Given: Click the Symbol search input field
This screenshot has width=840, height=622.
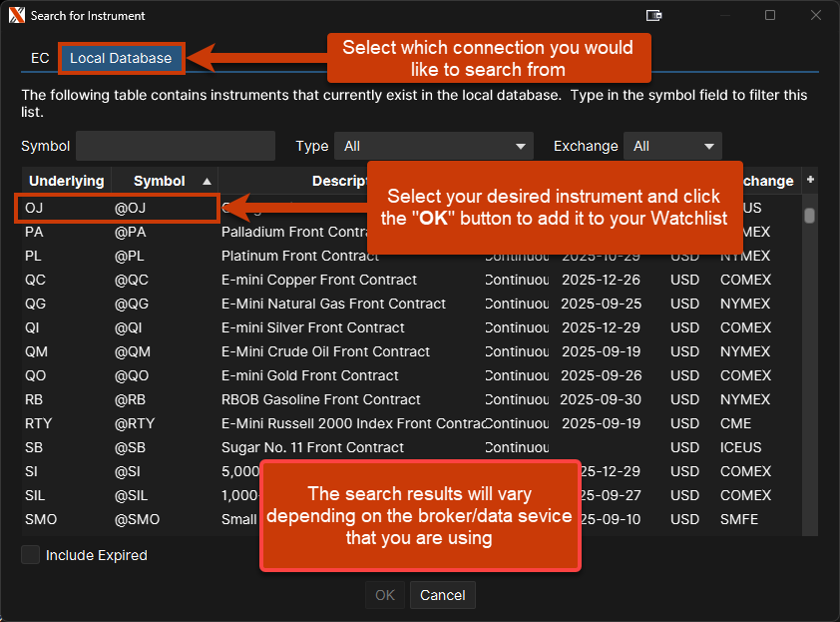Looking at the screenshot, I should [x=176, y=146].
